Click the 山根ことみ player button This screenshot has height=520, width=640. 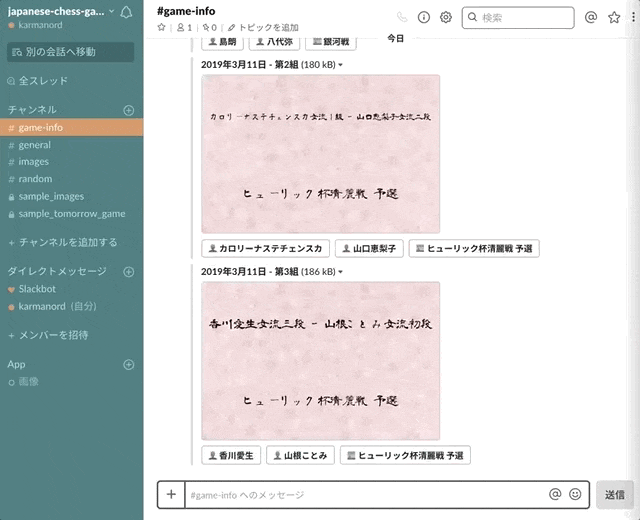pos(300,456)
